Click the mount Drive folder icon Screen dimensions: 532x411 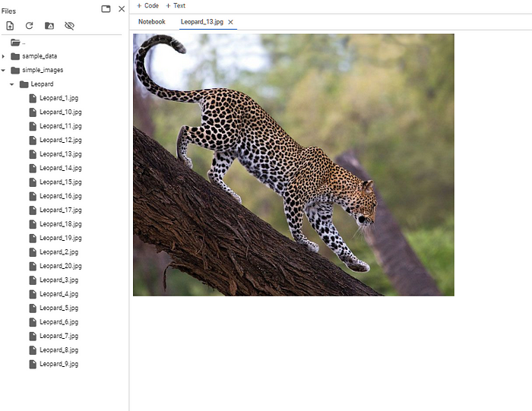(49, 26)
